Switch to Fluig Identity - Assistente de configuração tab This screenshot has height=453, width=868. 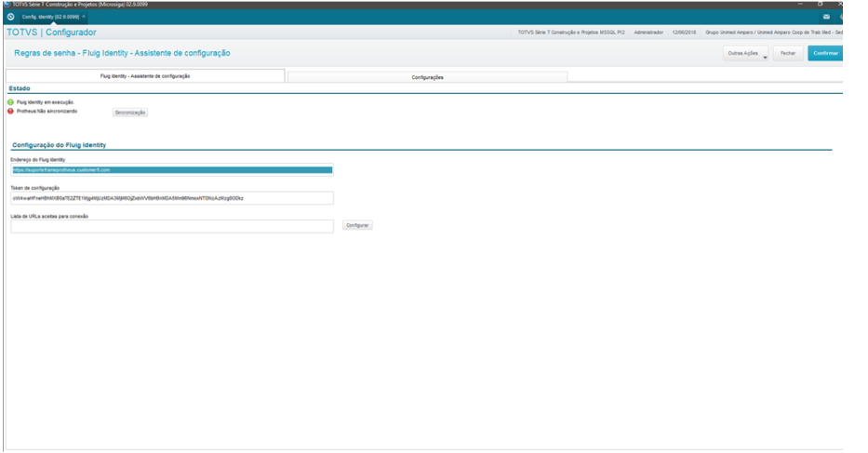[x=145, y=76]
